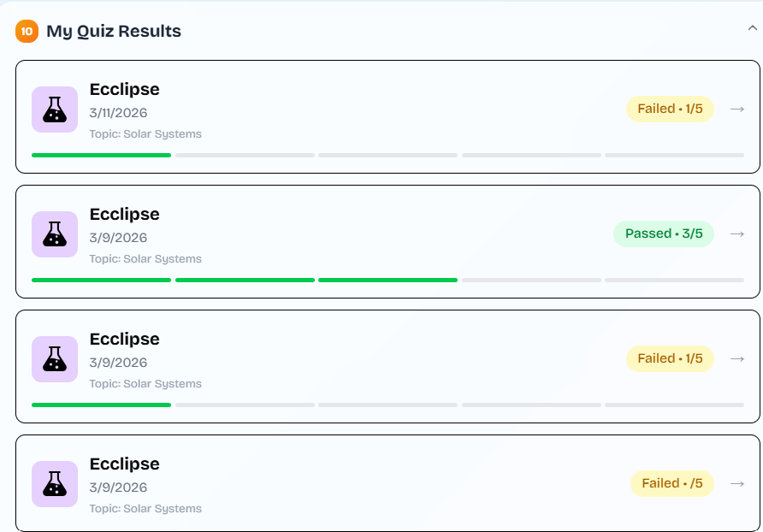Viewport: 763px width, 532px height.
Task: Click the Passed • 3/5 status badge
Action: [664, 233]
